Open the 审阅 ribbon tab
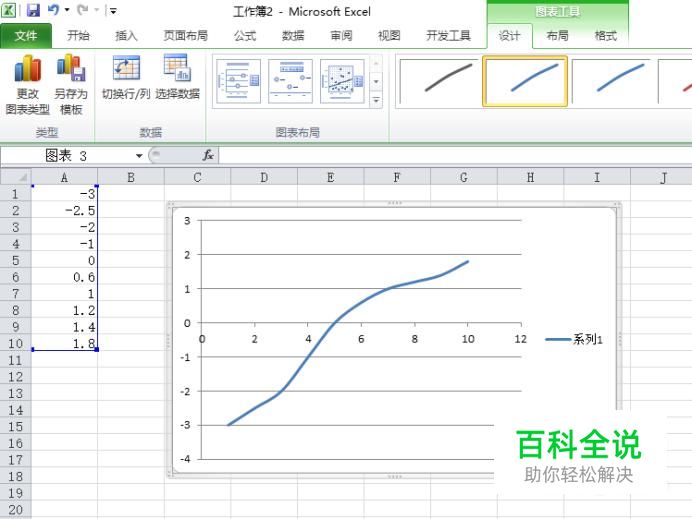The height and width of the screenshot is (519, 692). [342, 36]
